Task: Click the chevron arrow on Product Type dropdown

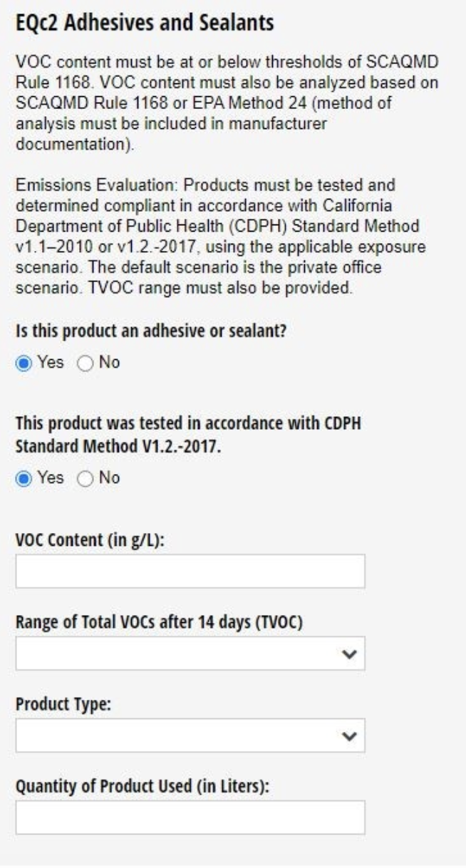Action: point(349,735)
